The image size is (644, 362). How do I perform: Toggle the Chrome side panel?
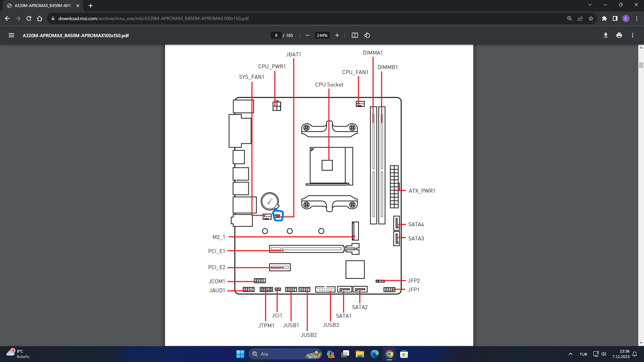615,18
